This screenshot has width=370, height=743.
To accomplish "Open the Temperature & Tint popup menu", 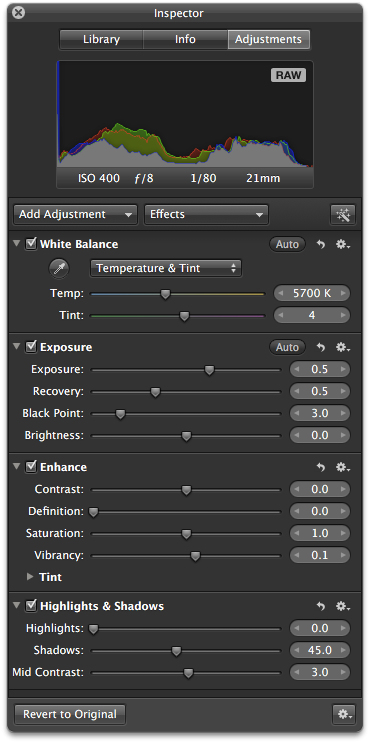I will pos(166,268).
